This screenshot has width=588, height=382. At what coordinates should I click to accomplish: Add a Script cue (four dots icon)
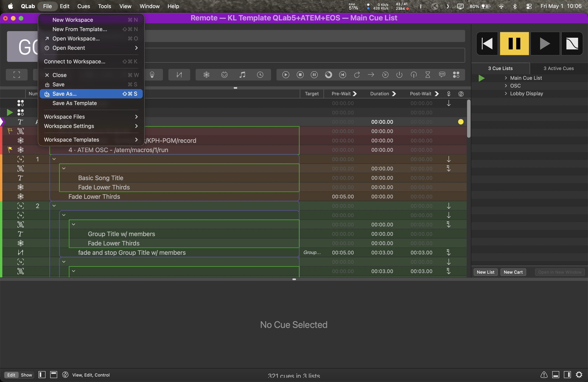[x=456, y=75]
